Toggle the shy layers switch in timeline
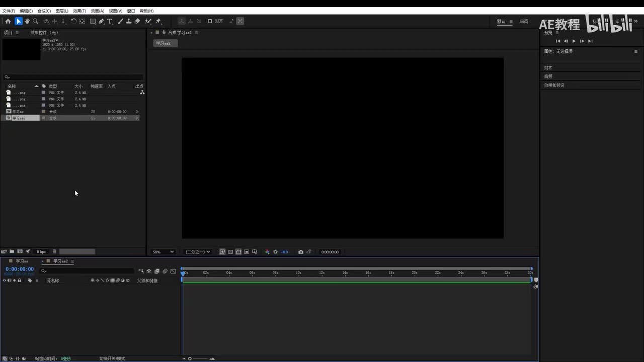644x362 pixels. point(149,271)
